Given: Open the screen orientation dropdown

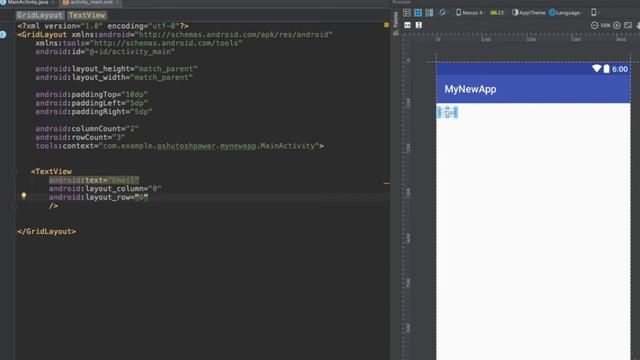Looking at the screenshot, I should pos(443,13).
